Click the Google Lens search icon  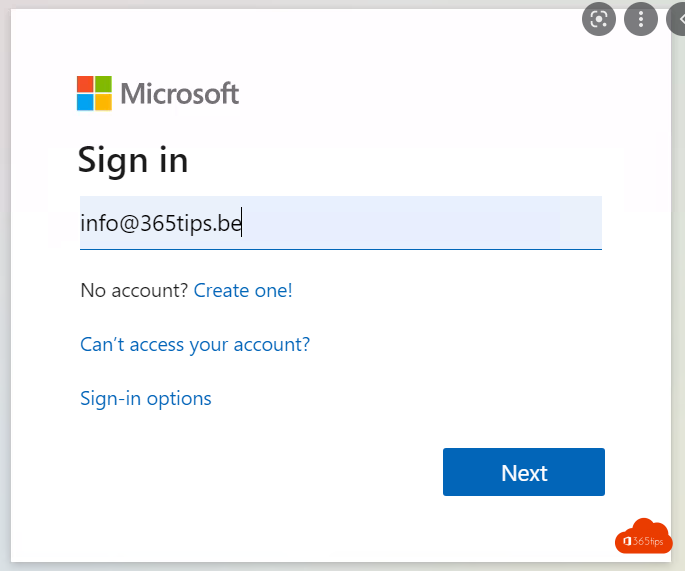coord(599,19)
